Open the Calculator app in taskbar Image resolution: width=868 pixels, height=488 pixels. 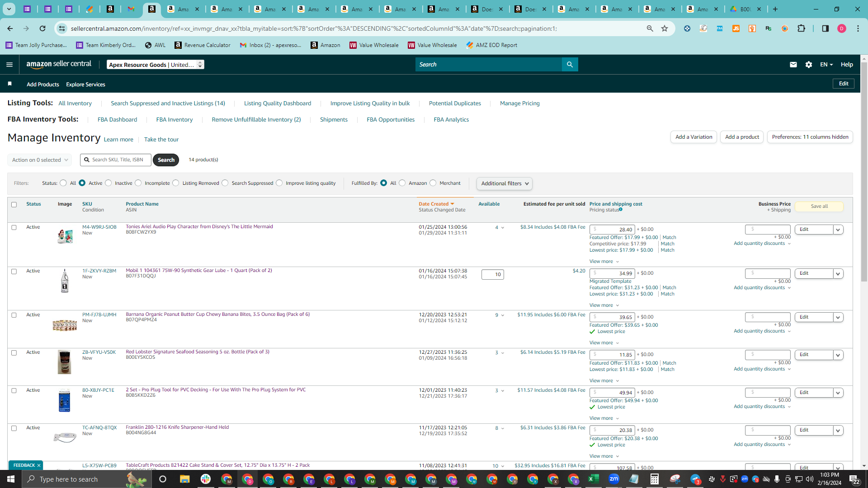[654, 479]
